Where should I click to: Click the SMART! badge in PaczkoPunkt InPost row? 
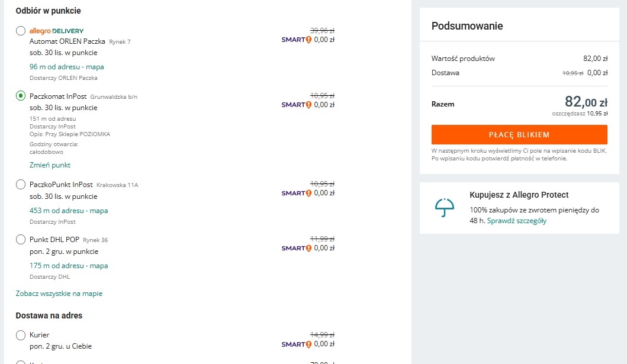point(296,193)
